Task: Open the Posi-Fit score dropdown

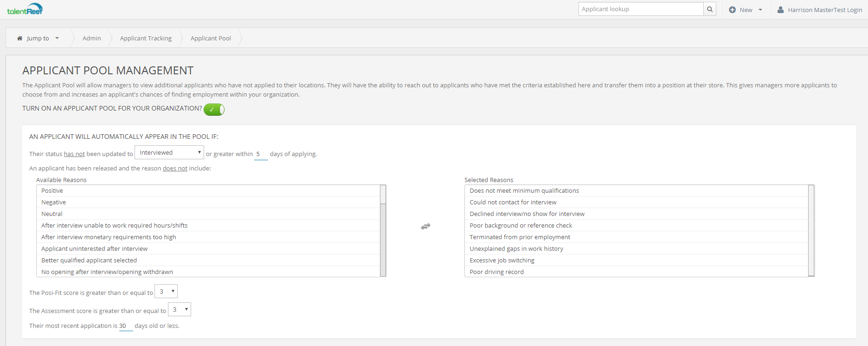Action: pos(166,292)
